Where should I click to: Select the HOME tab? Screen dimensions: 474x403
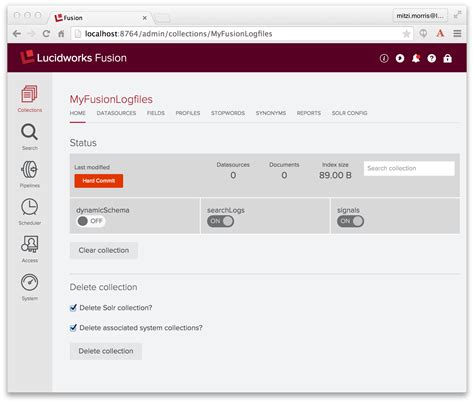coord(78,113)
